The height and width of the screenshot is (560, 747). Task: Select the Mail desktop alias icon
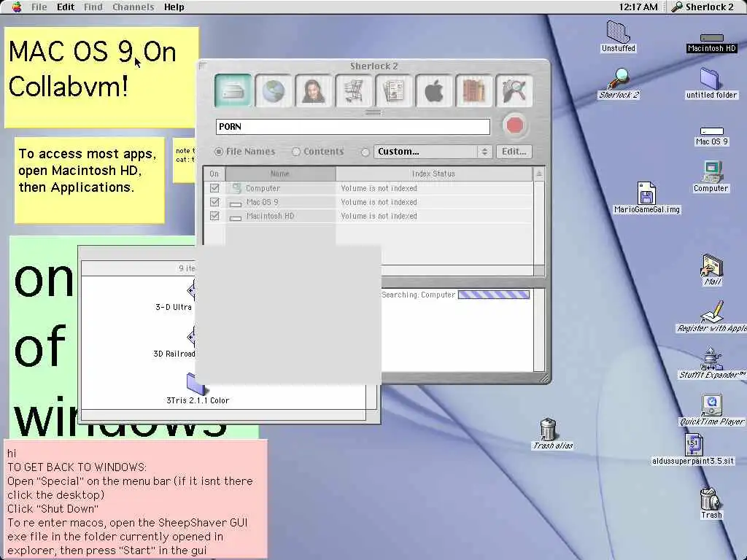click(712, 270)
